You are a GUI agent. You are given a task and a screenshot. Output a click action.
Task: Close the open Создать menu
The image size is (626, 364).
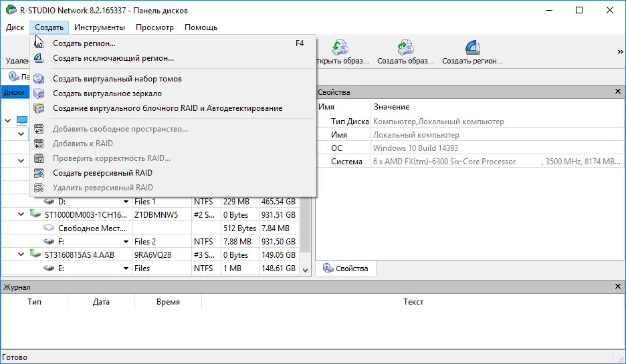pos(49,27)
